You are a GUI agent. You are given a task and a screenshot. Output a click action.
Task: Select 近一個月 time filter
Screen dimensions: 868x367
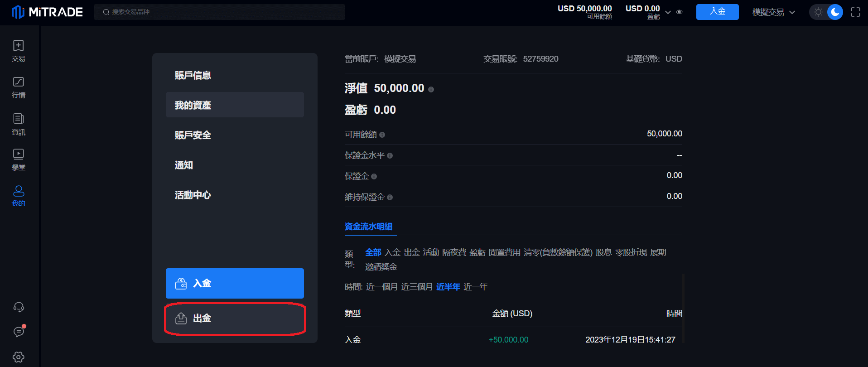pos(381,287)
